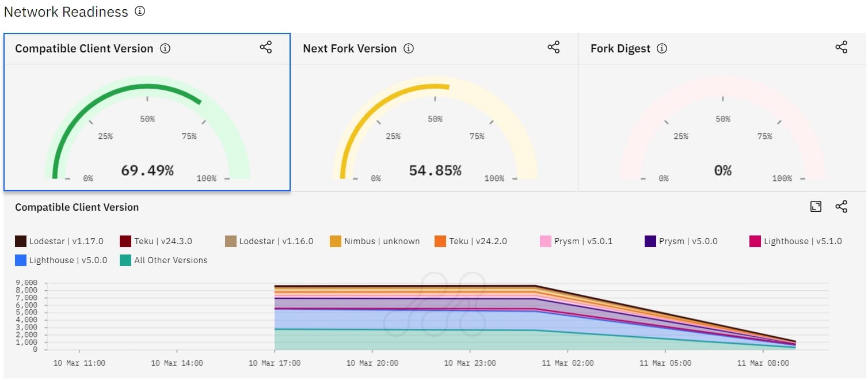
Task: Click the Compatible Client Version chart title
Action: [x=77, y=207]
